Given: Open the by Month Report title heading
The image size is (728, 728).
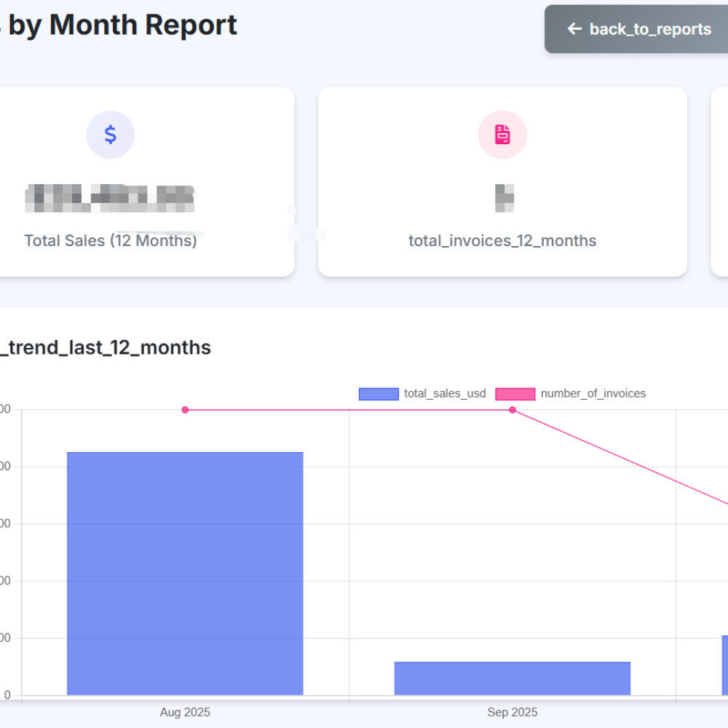Looking at the screenshot, I should pyautogui.click(x=119, y=25).
